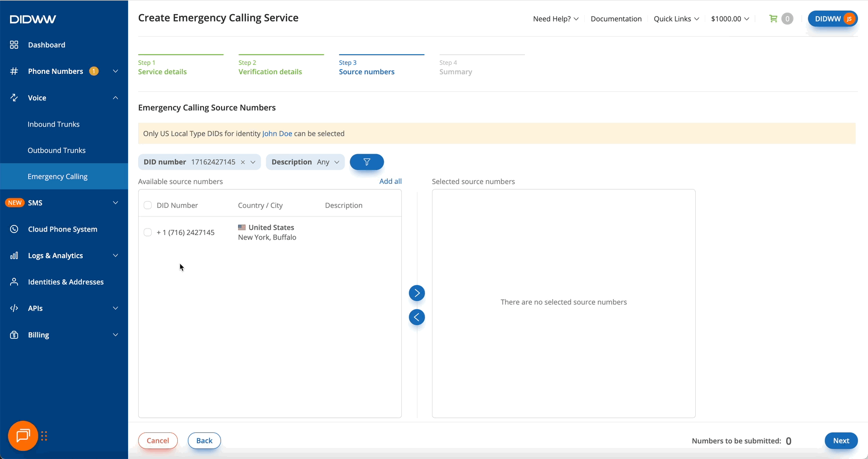868x459 pixels.
Task: Click the Add all link
Action: coord(390,182)
